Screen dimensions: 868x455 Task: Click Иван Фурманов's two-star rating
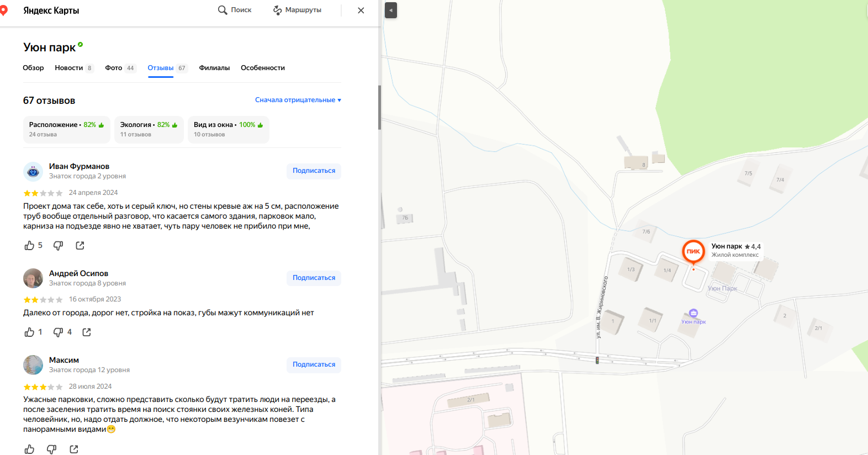click(43, 193)
